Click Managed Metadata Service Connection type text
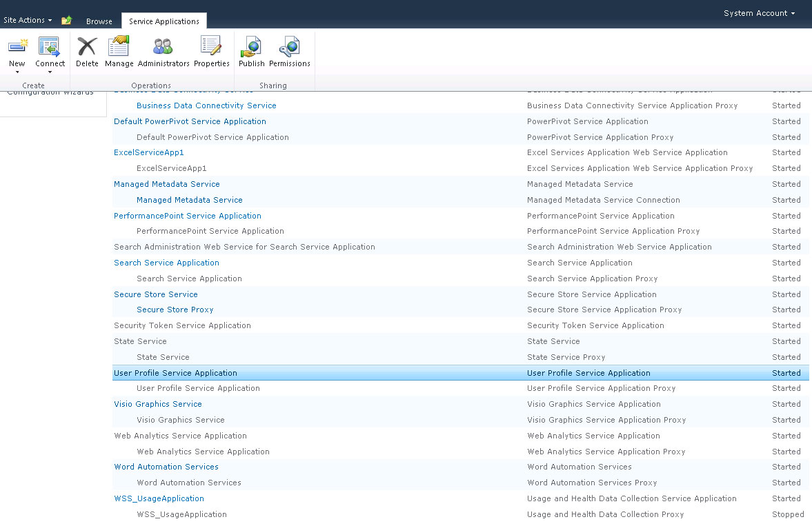Viewport: 812px width, 526px height. pyautogui.click(x=603, y=200)
